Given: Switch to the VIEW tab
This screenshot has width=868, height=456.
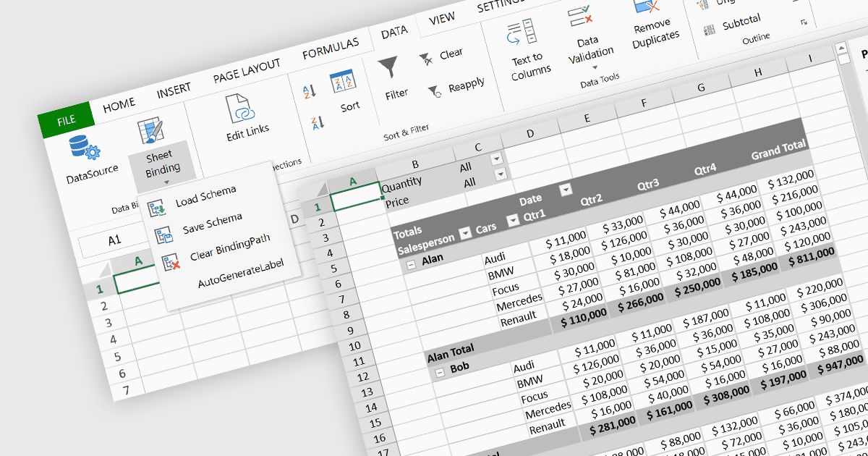Looking at the screenshot, I should (x=441, y=20).
